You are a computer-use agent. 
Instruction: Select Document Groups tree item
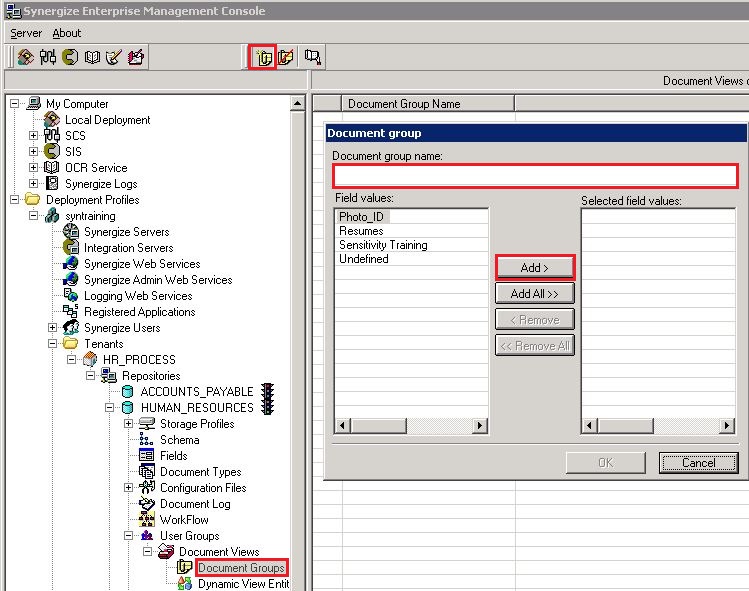pyautogui.click(x=242, y=568)
